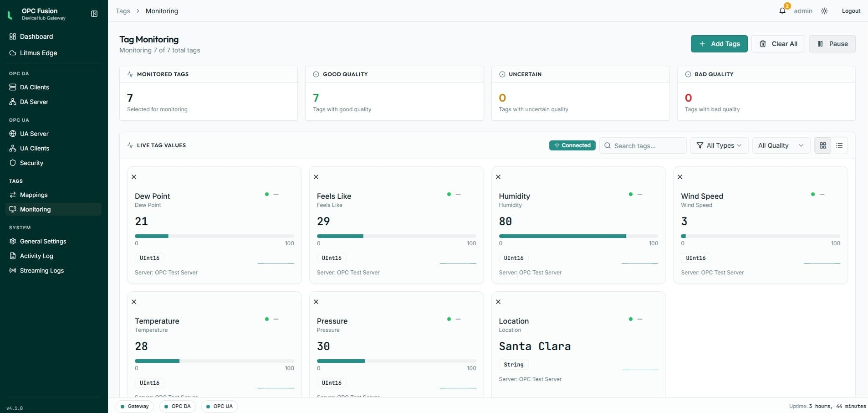This screenshot has height=413, width=868.
Task: Click the DA Server network icon
Action: click(x=13, y=102)
